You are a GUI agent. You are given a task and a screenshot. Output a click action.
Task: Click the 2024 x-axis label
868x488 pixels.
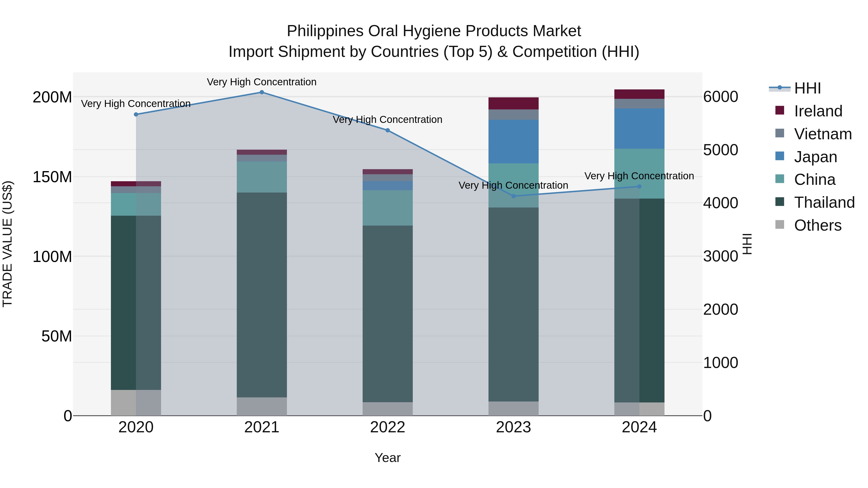click(639, 427)
